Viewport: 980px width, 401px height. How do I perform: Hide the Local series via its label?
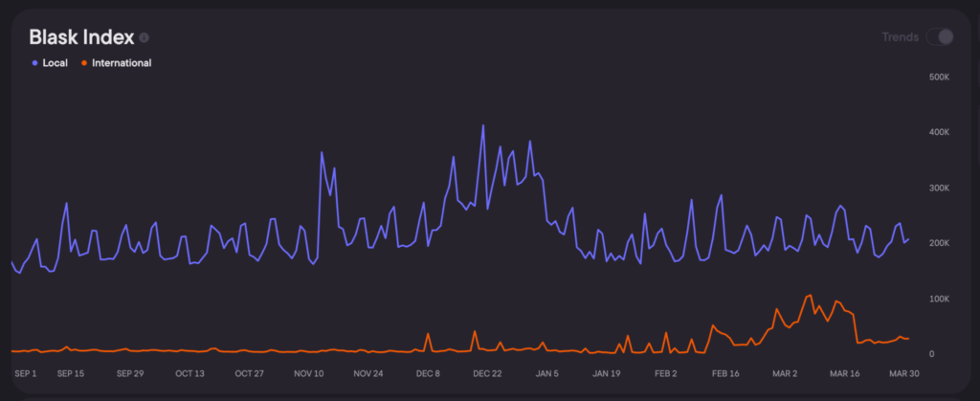[55, 63]
